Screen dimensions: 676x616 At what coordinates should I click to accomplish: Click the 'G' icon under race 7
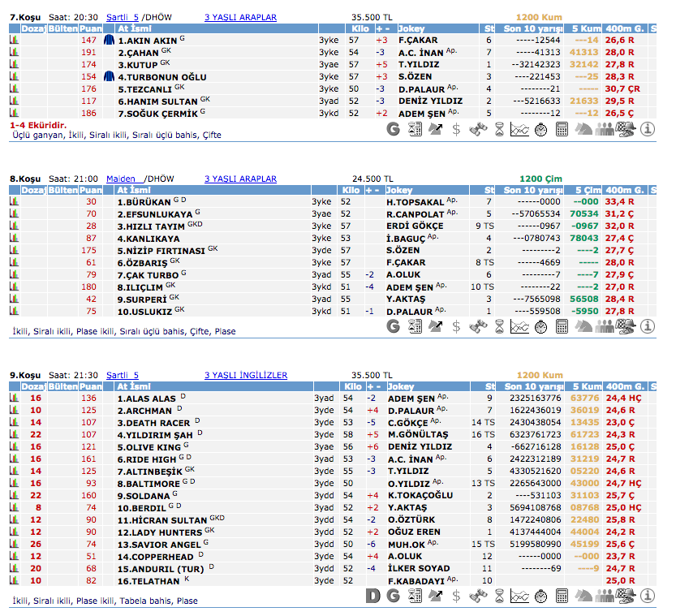point(394,128)
